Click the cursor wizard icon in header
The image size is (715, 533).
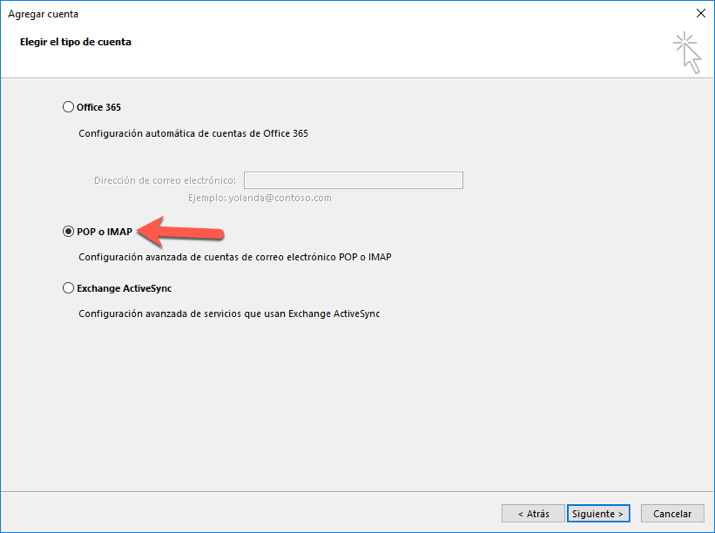coord(688,52)
